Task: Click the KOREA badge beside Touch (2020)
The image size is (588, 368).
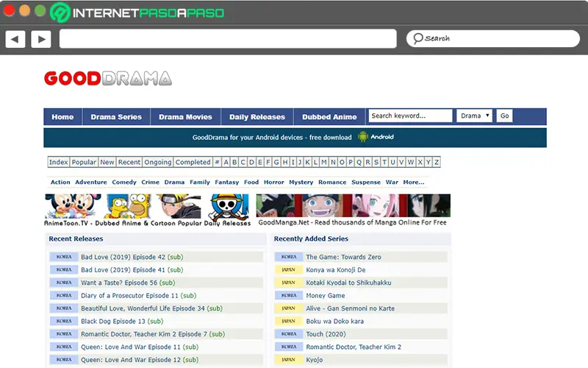Action: tap(288, 334)
